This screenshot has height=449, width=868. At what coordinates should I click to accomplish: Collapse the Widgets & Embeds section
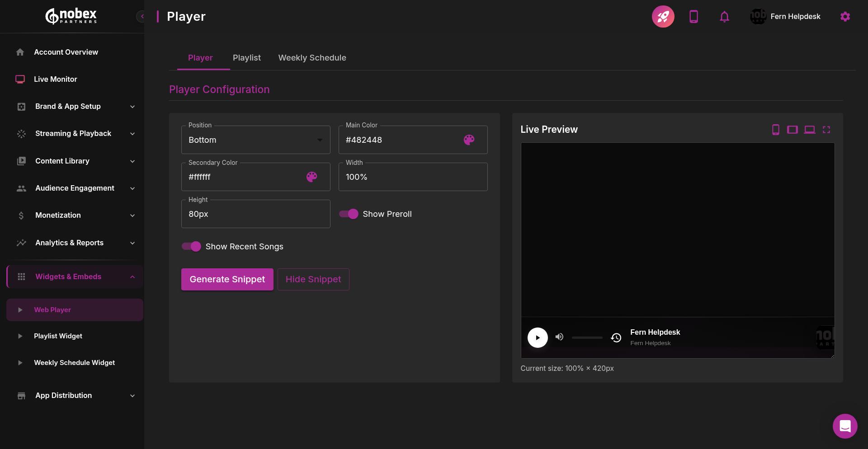click(x=132, y=276)
